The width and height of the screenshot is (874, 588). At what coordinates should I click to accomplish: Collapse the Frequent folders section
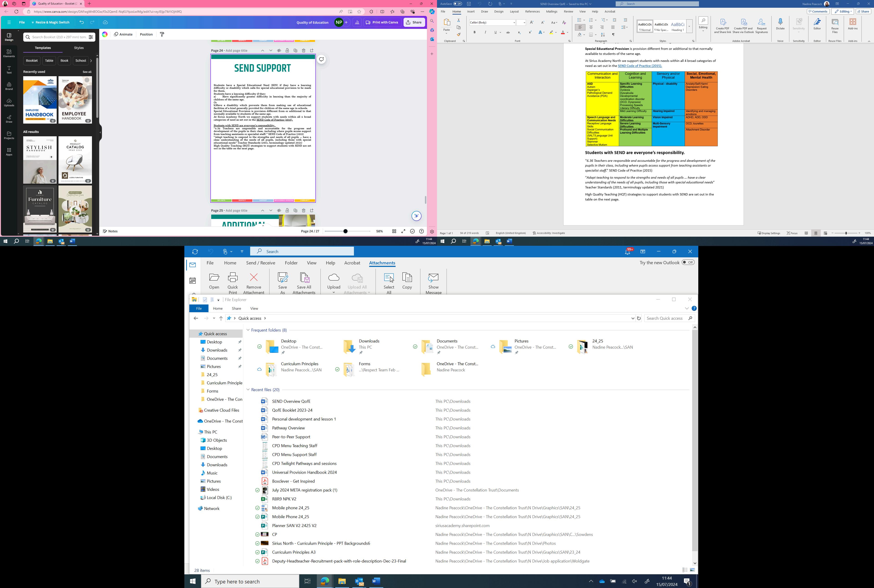pyautogui.click(x=248, y=330)
